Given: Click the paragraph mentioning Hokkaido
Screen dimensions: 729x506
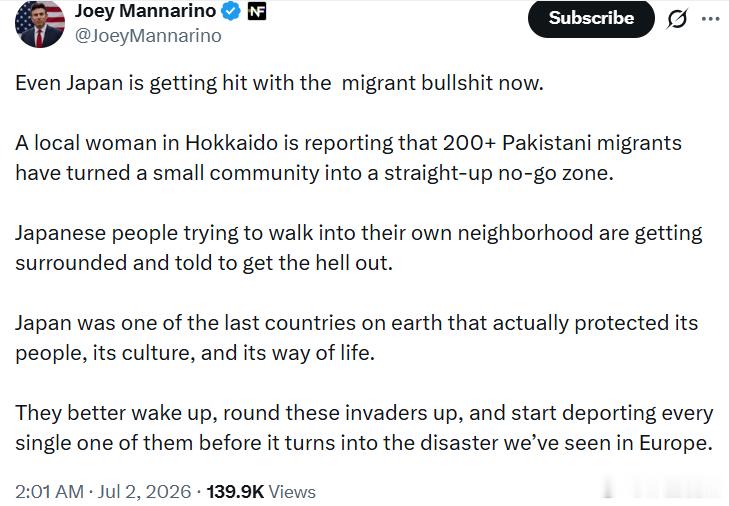Looking at the screenshot, I should 349,158.
